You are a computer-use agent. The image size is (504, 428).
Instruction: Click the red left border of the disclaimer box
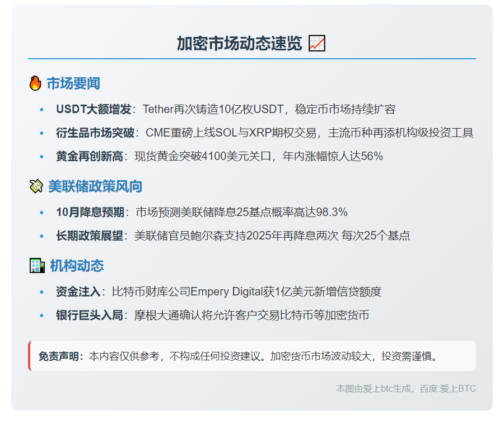[29, 356]
